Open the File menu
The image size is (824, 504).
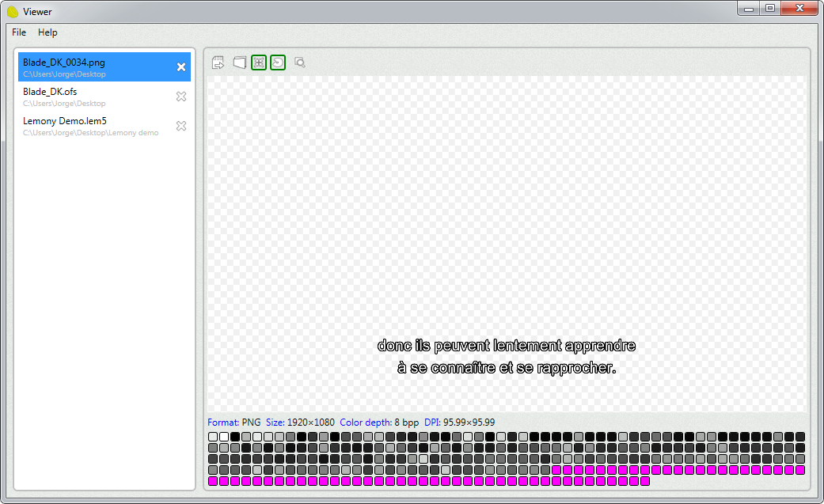tap(19, 32)
